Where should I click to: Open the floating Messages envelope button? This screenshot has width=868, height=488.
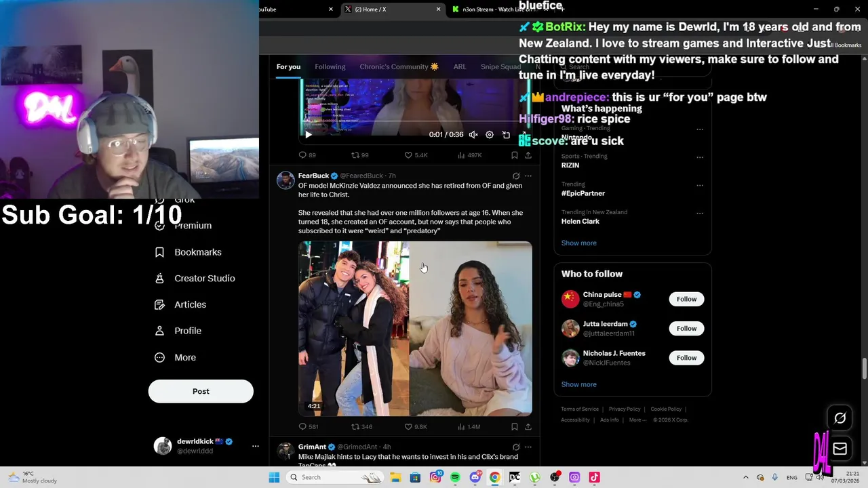[840, 449]
